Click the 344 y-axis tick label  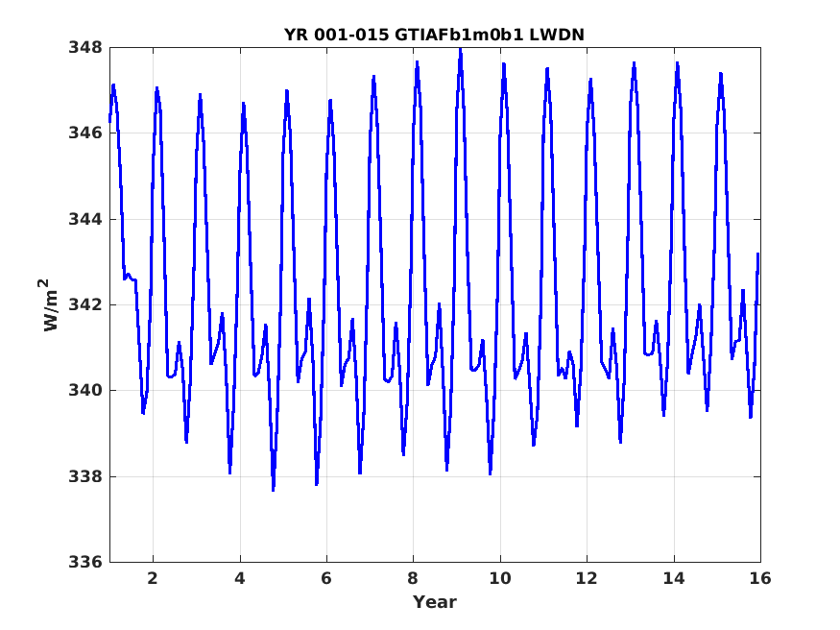(x=85, y=219)
